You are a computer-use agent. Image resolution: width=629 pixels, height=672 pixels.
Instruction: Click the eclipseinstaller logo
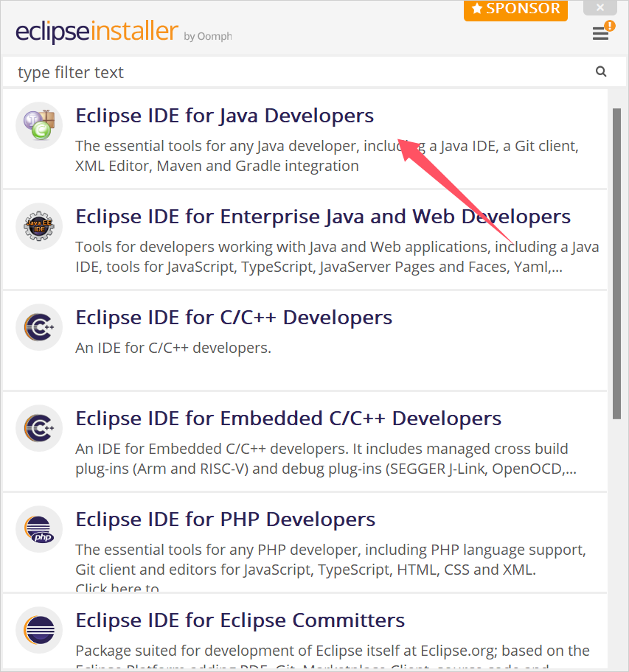click(97, 31)
